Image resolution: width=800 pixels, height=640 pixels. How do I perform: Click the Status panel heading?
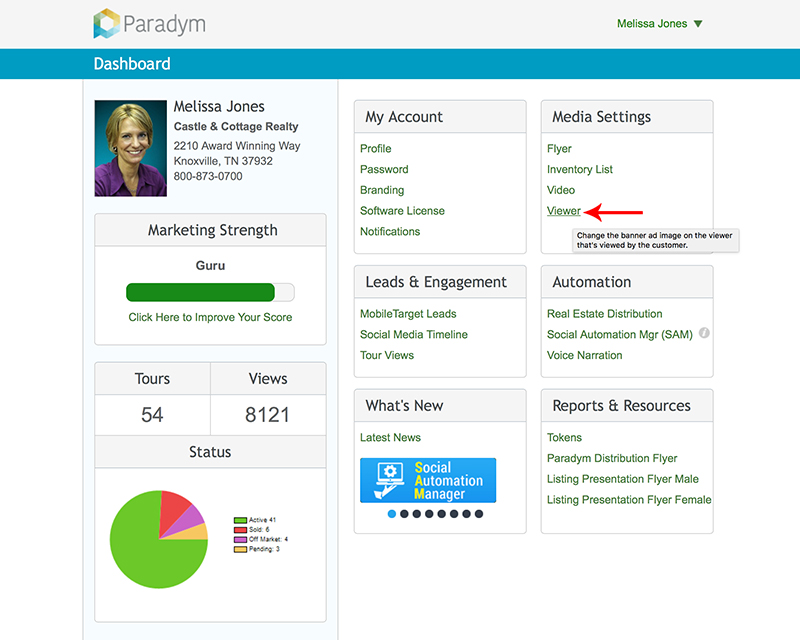point(210,452)
